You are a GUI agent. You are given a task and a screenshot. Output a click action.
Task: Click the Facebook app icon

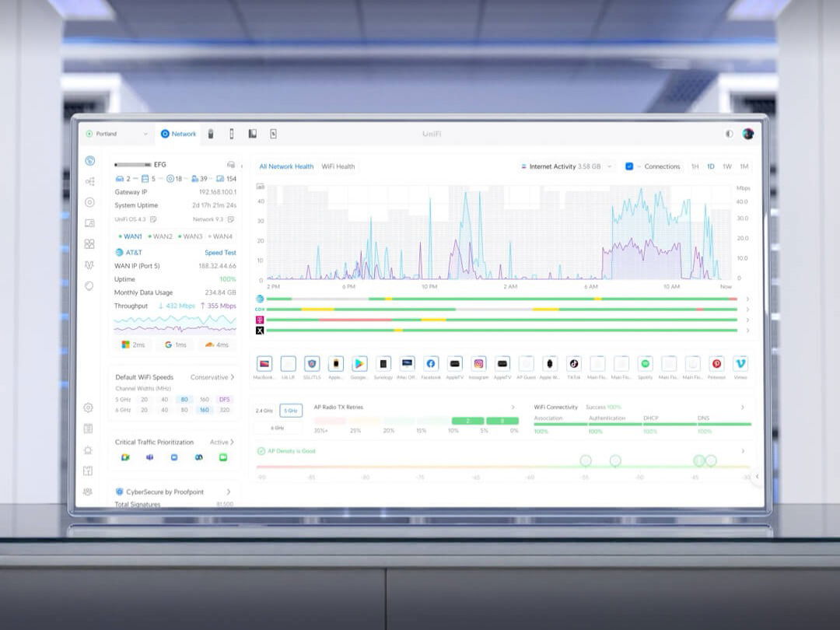pos(431,363)
